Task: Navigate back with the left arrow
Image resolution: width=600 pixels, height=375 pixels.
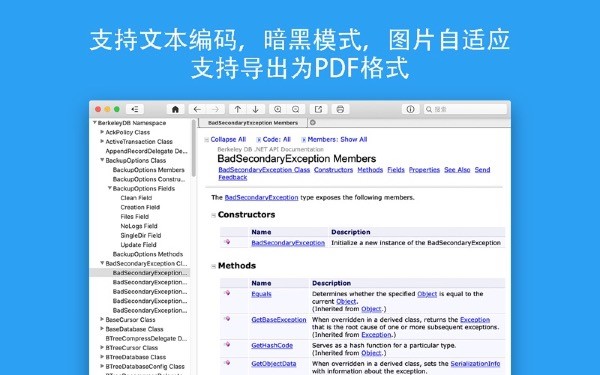Action: pos(197,109)
